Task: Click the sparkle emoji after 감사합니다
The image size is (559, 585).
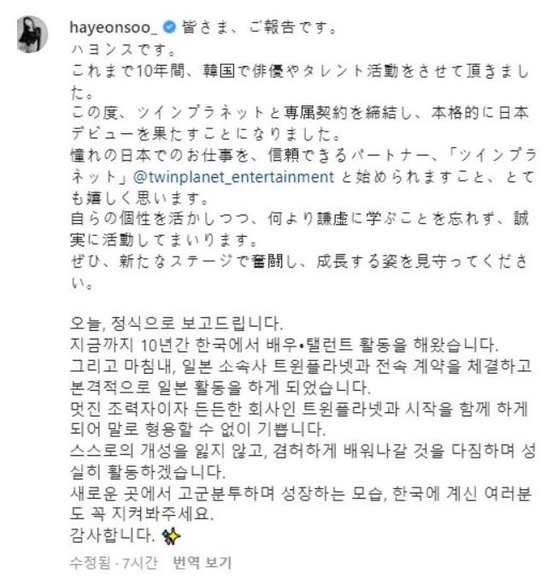Action: pyautogui.click(x=171, y=536)
